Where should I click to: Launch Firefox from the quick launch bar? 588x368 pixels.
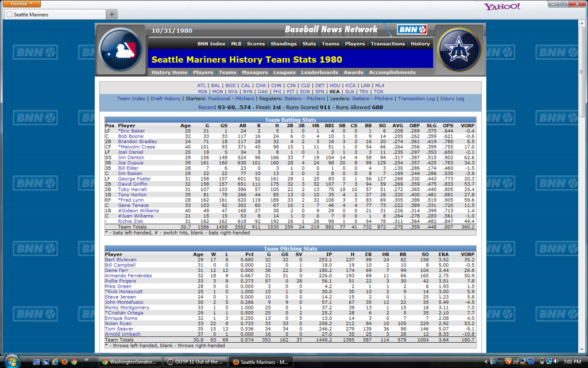[x=64, y=362]
